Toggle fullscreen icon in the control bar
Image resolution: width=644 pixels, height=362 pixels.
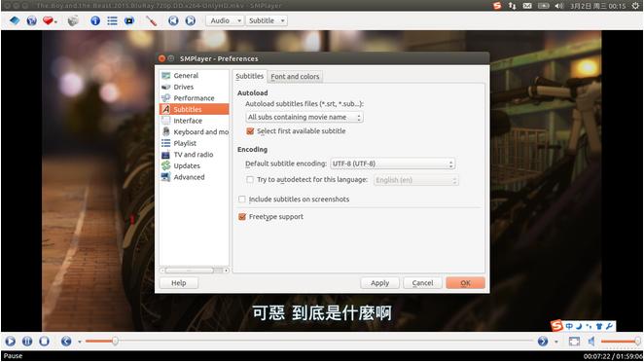(x=574, y=341)
